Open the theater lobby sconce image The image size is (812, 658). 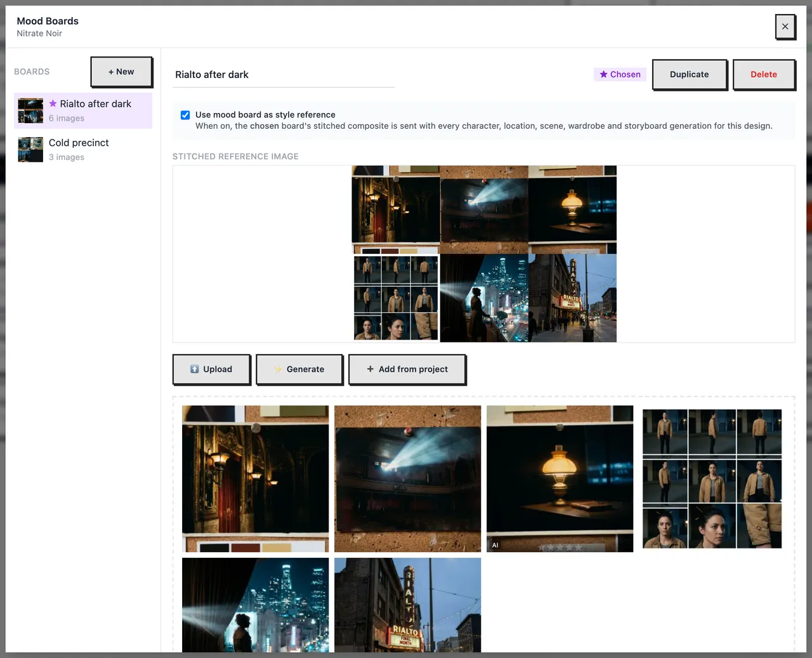pyautogui.click(x=256, y=479)
